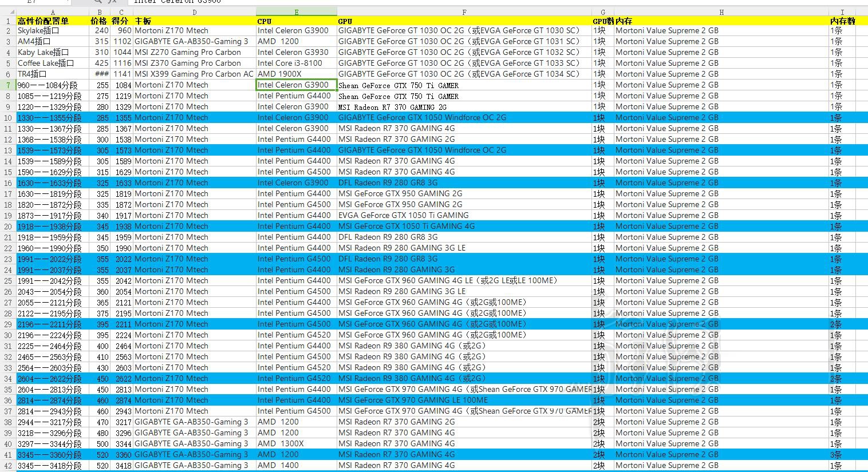Click the score cell showing 3418
Screen dimensions: 868x472
pos(121,465)
